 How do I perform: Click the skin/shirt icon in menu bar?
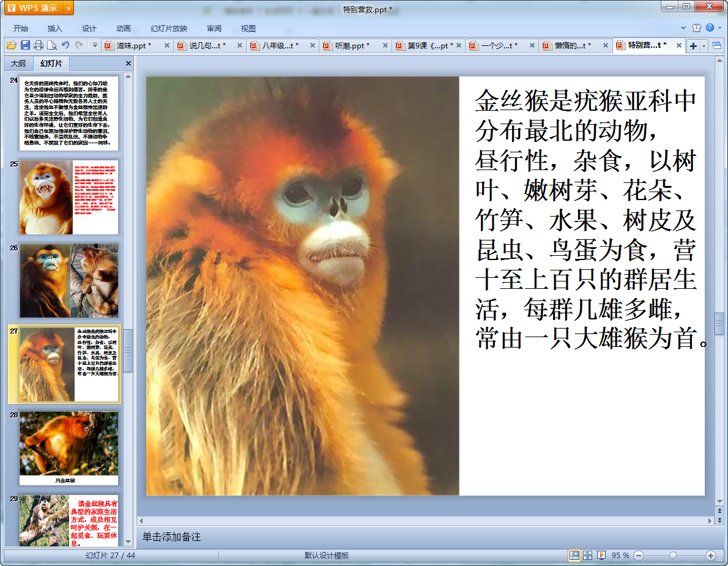[696, 28]
